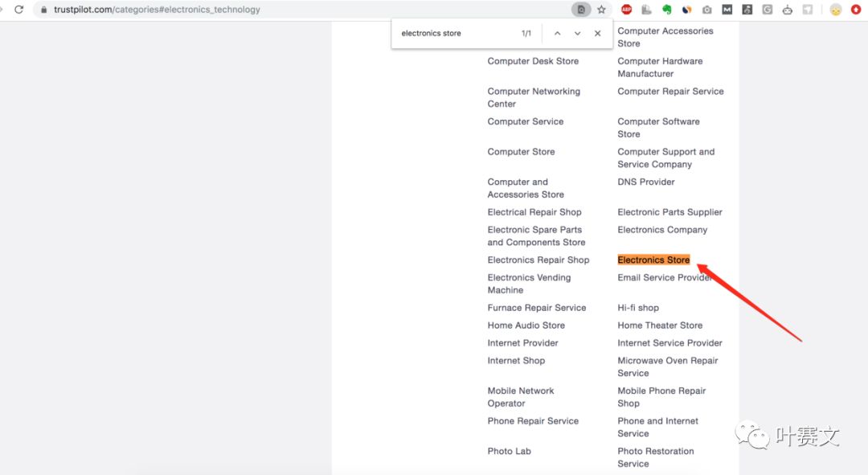Click the red update arrow icon
This screenshot has width=868, height=475.
(856, 10)
